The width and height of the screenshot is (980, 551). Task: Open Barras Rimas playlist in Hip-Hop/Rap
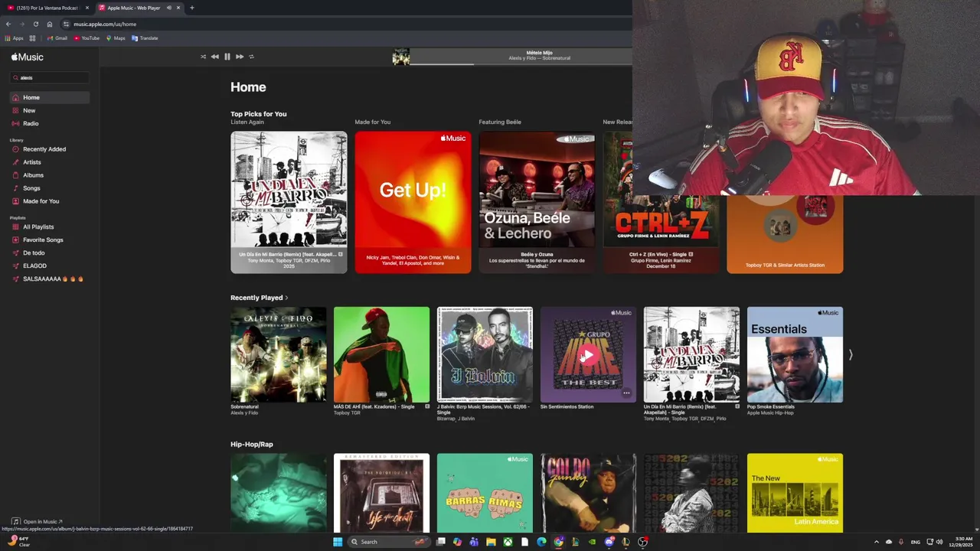pyautogui.click(x=485, y=493)
